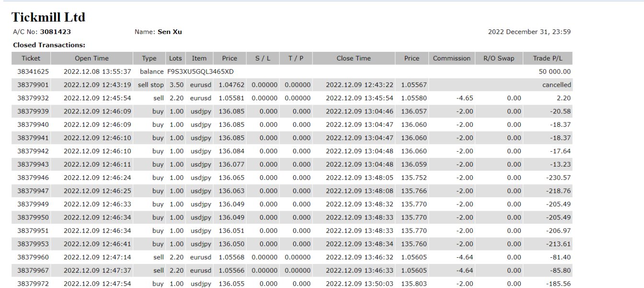Click the R/O Swap column header
The width and height of the screenshot is (644, 288).
499,58
